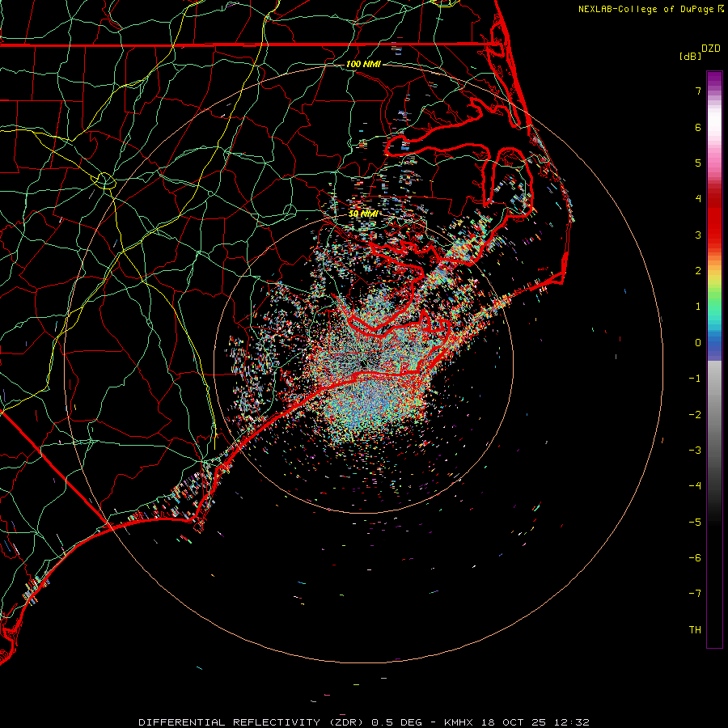Click the 100 NMI range ring label
728x728 pixels.
coord(363,64)
